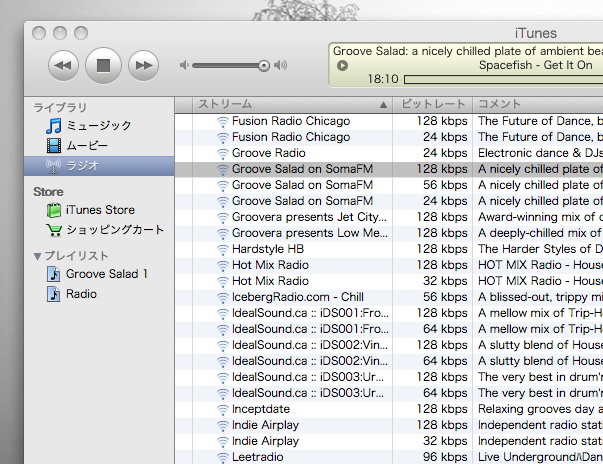Click the shopping cart icon
This screenshot has width=603, height=464.
click(54, 230)
